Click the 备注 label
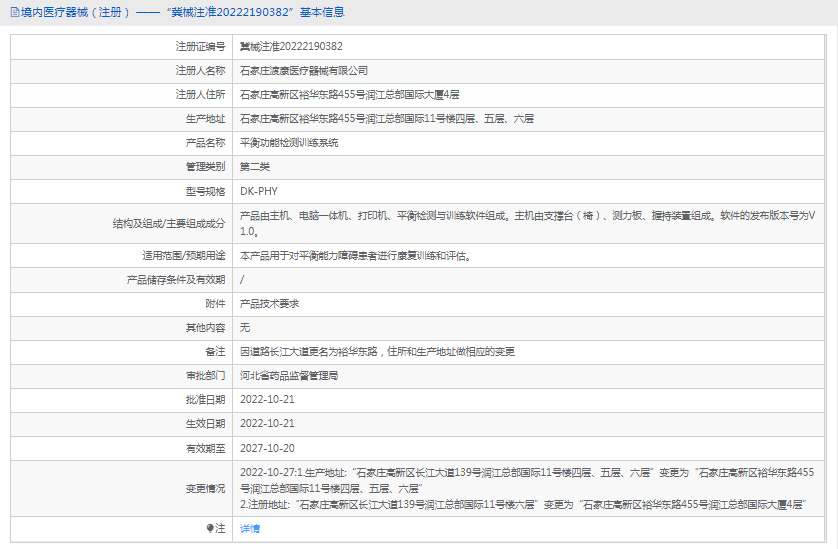The width and height of the screenshot is (838, 549). click(x=215, y=352)
